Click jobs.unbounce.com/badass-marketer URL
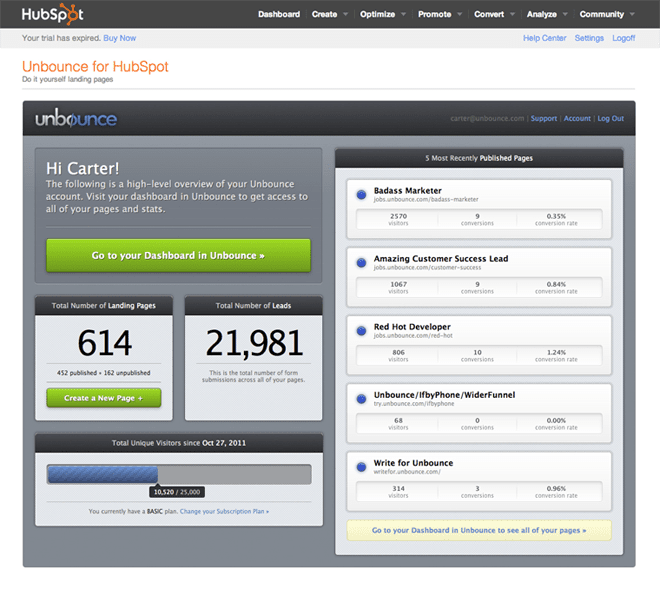 pyautogui.click(x=426, y=200)
